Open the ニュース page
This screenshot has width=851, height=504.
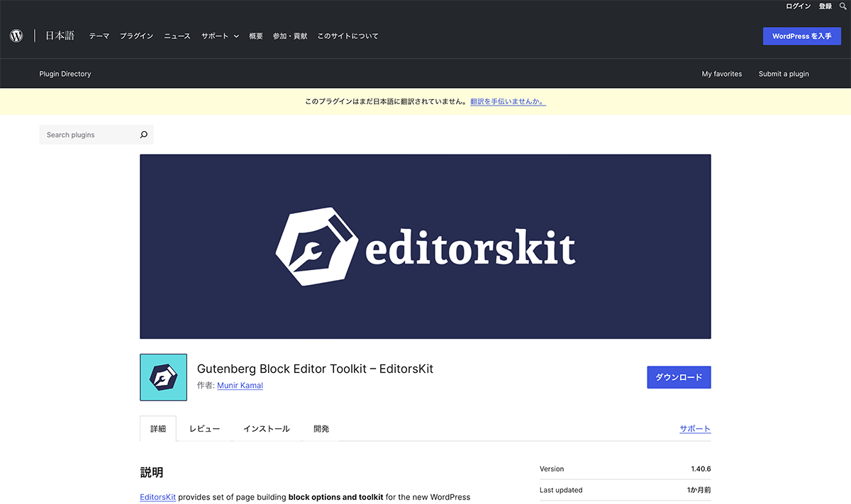[x=177, y=36]
